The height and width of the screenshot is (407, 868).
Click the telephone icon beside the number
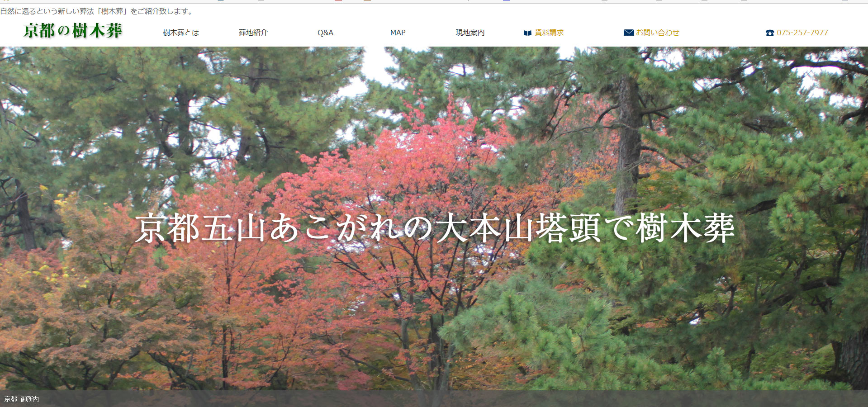click(x=770, y=33)
